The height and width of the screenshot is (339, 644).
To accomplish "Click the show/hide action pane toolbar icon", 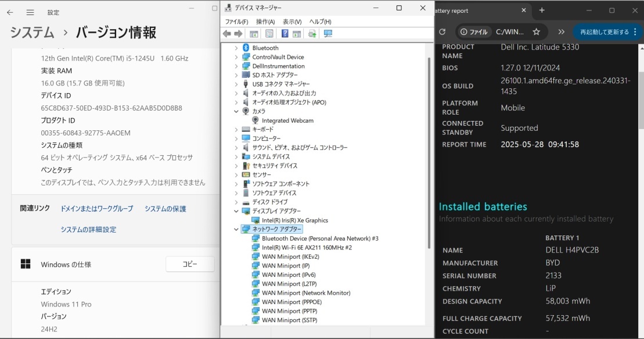I will (297, 34).
